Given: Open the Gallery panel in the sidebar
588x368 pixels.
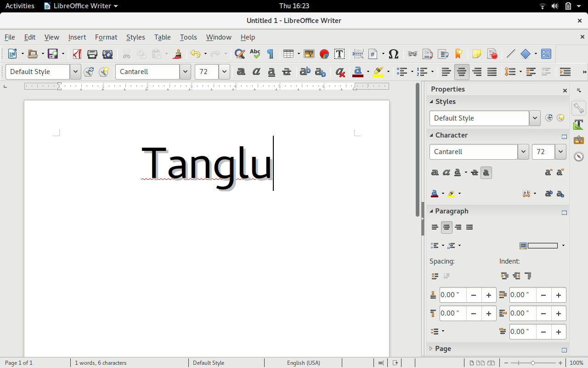Looking at the screenshot, I should pos(578,140).
